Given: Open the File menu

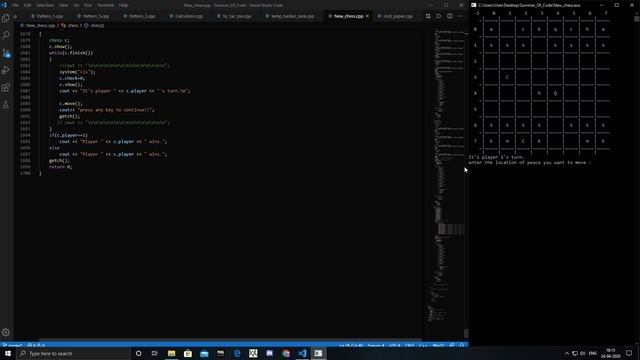Looking at the screenshot, I should pos(15,5).
